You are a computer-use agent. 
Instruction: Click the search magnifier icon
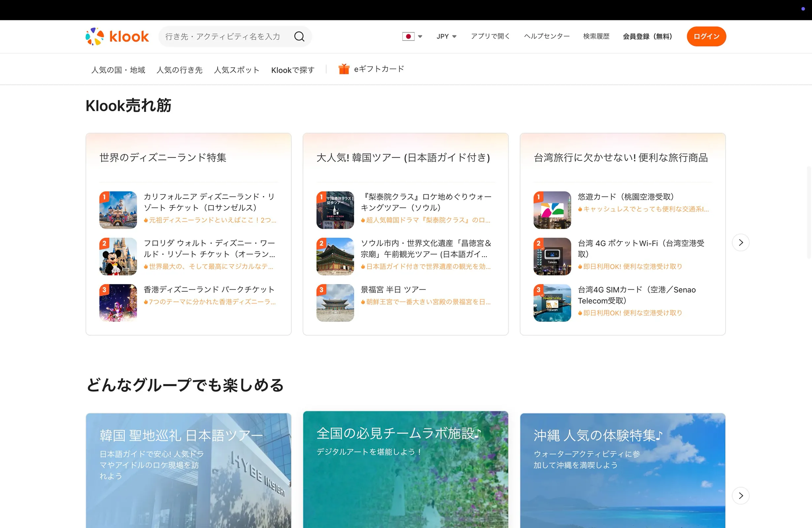point(299,37)
